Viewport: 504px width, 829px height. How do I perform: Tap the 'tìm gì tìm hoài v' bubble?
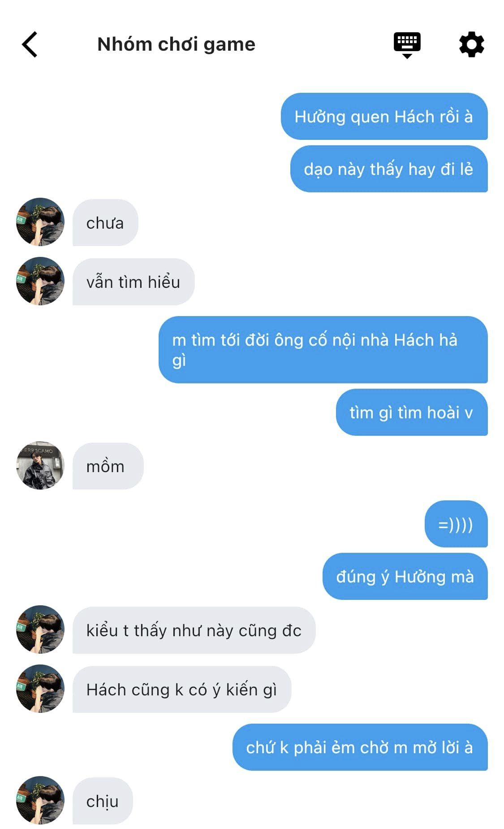point(412,412)
